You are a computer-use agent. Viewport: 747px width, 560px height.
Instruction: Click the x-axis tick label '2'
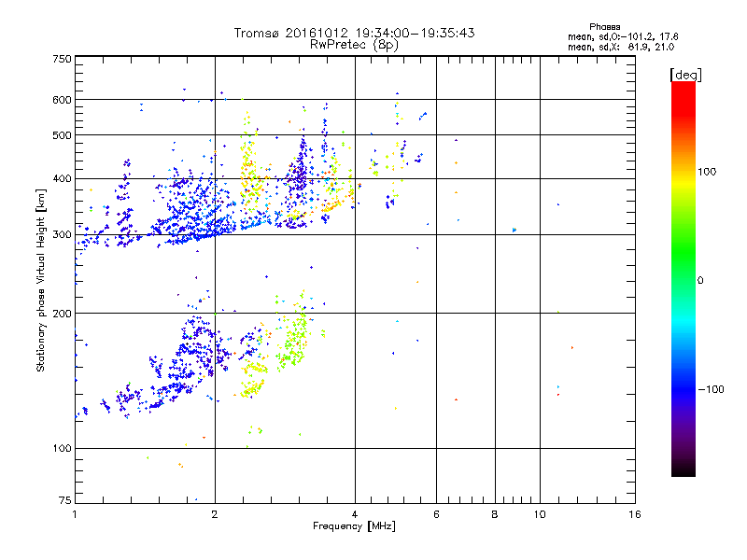pyautogui.click(x=215, y=514)
